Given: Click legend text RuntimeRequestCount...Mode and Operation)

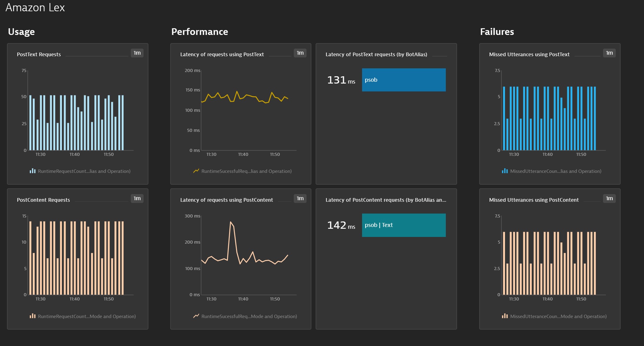Looking at the screenshot, I should 87,316.
